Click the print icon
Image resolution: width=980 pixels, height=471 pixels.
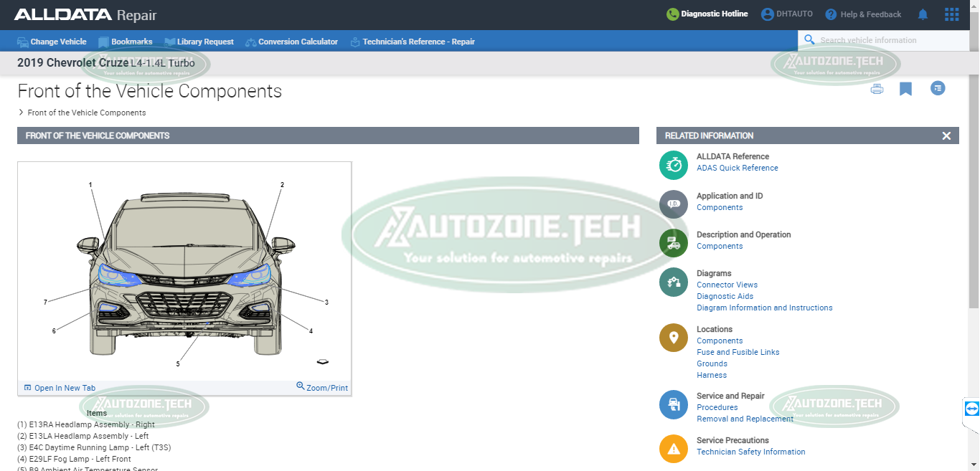(x=877, y=89)
